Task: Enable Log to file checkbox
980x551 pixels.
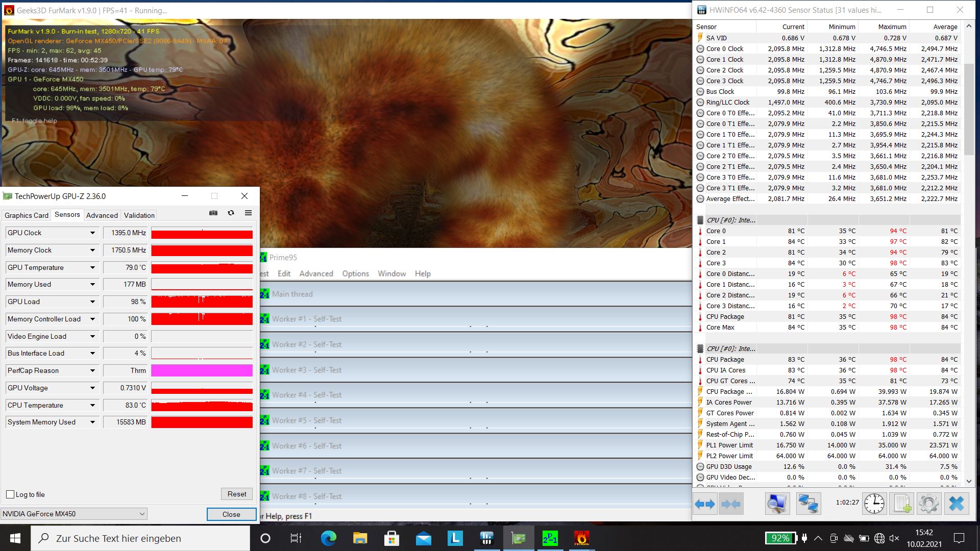Action: [x=10, y=494]
